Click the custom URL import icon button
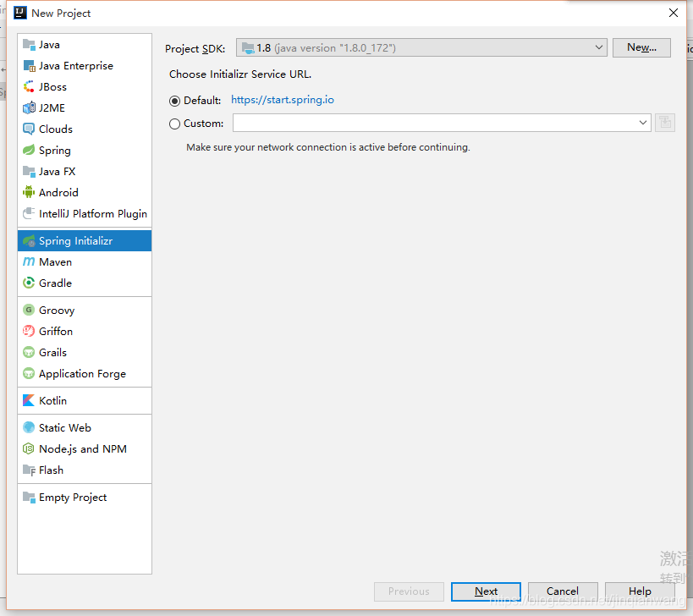 665,123
